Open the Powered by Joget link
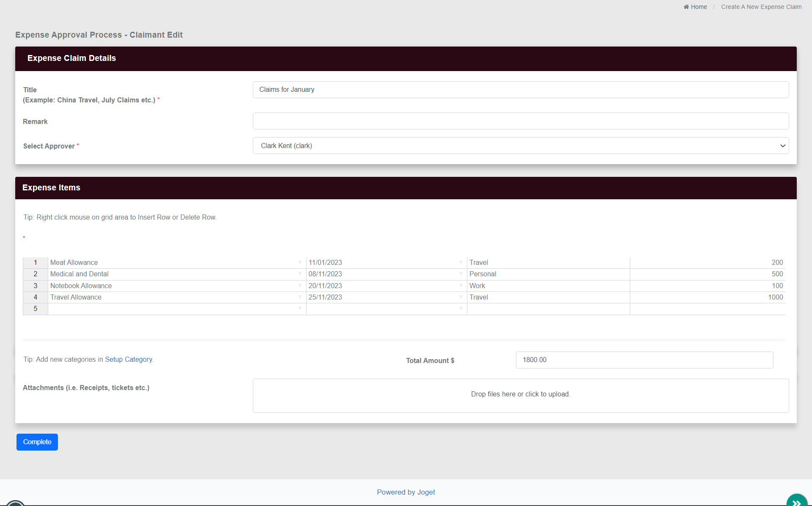Viewport: 812px width, 506px height. click(x=406, y=492)
